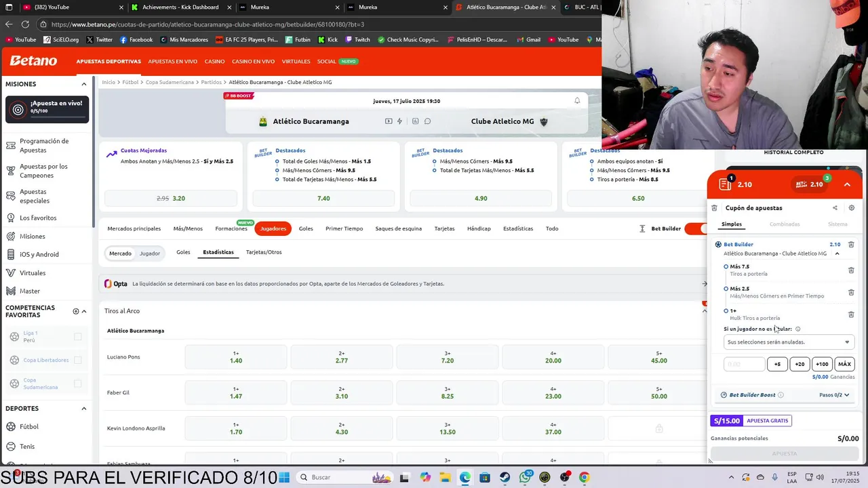Image resolution: width=868 pixels, height=488 pixels.
Task: Open the Saques de esquina tab
Action: pos(398,229)
